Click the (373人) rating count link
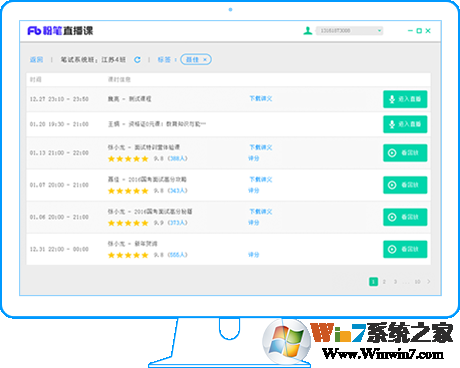460x368 pixels. (x=177, y=223)
